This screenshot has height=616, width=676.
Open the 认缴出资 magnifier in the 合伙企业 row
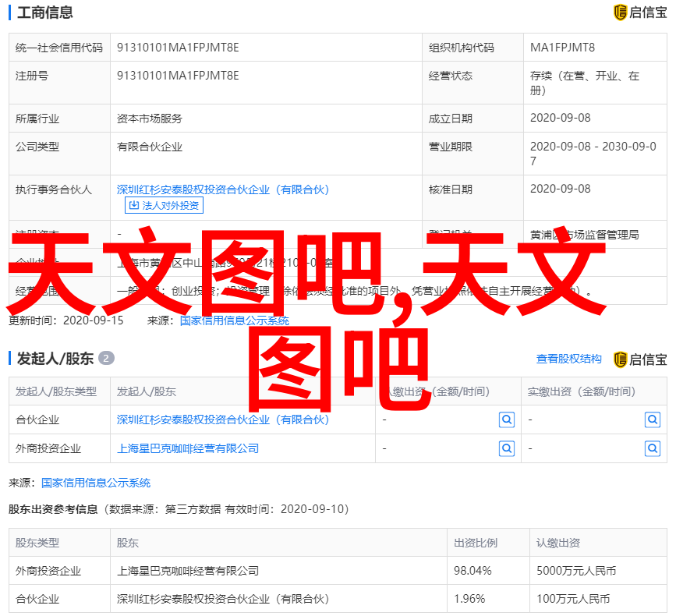[x=507, y=420]
